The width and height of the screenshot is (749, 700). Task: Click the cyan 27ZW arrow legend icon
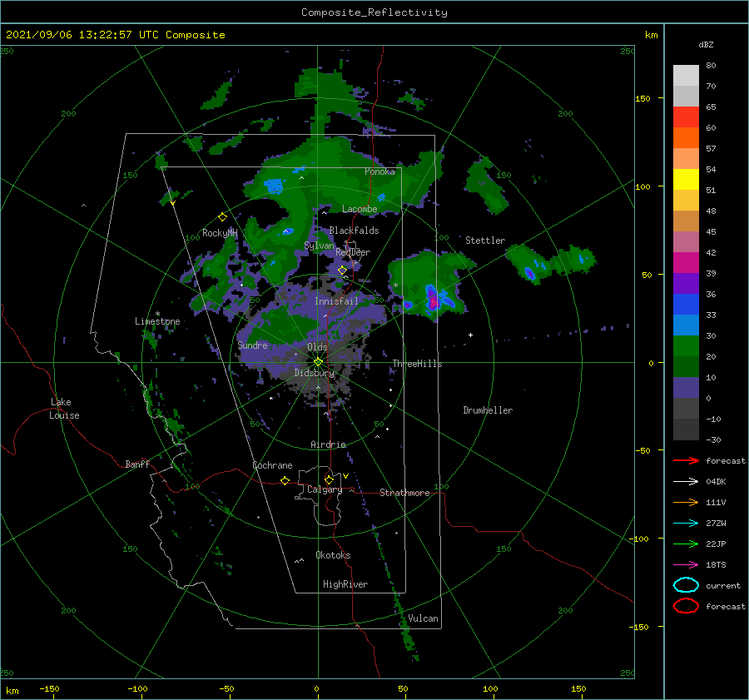click(x=686, y=524)
